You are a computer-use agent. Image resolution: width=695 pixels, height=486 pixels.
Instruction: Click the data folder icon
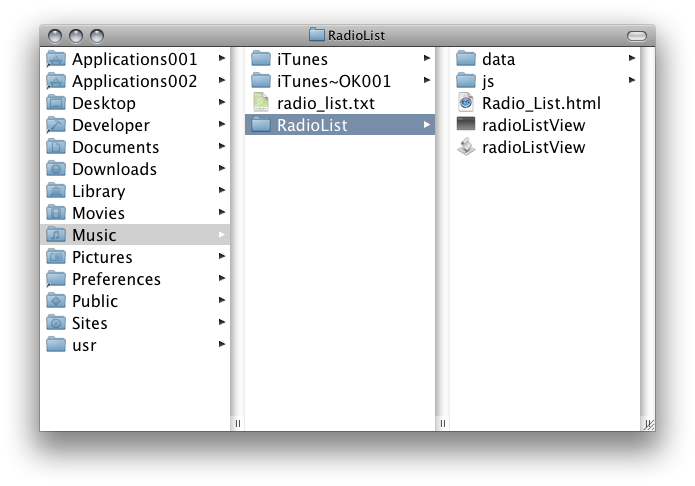click(466, 59)
